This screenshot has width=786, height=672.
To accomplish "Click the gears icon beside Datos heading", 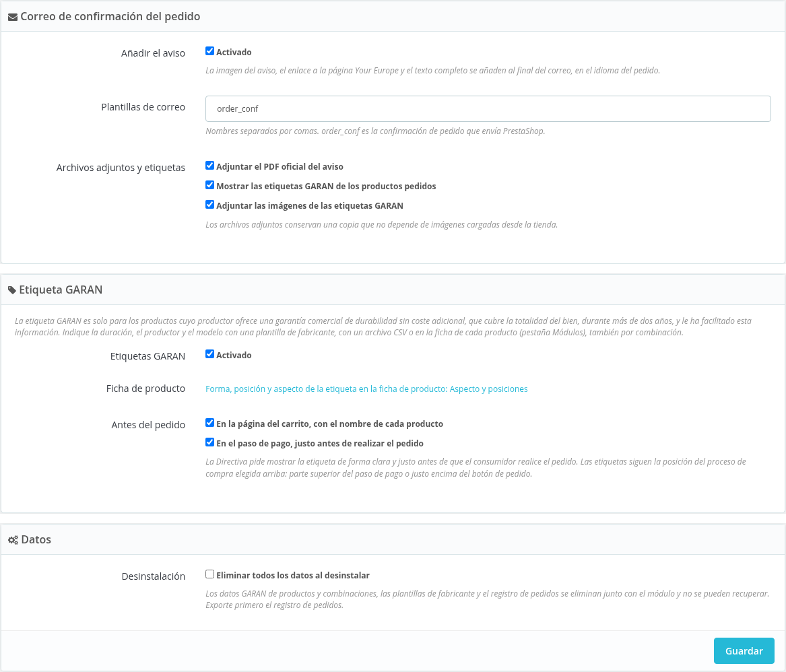I will [x=13, y=540].
